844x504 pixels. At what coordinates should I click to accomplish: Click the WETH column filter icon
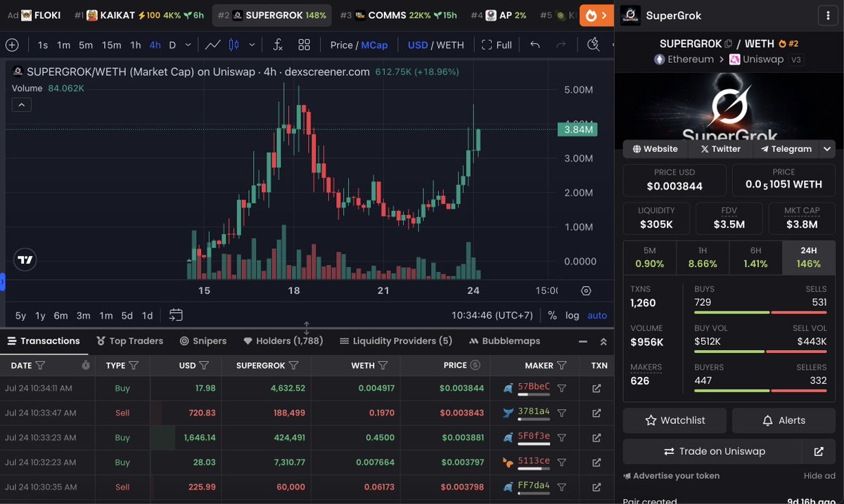[383, 366]
